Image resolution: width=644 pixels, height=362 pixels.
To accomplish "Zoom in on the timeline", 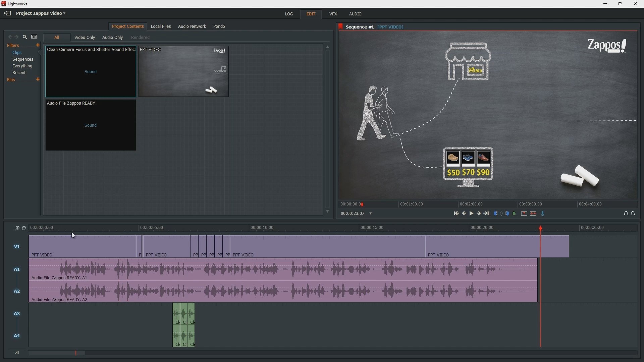I will pos(17,228).
